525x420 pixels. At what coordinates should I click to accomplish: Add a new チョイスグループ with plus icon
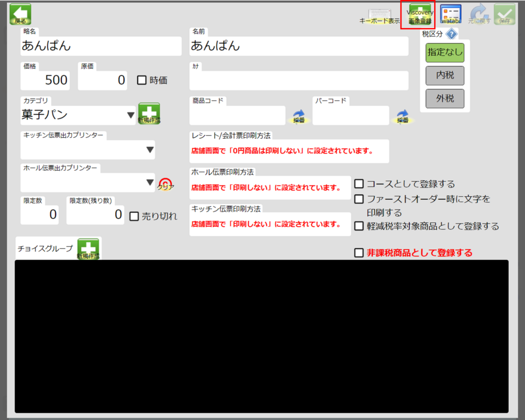tap(88, 249)
